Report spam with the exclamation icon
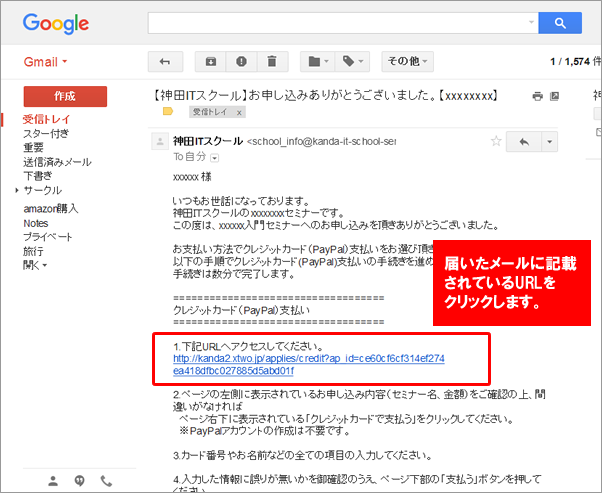This screenshot has width=602, height=493. 241,61
